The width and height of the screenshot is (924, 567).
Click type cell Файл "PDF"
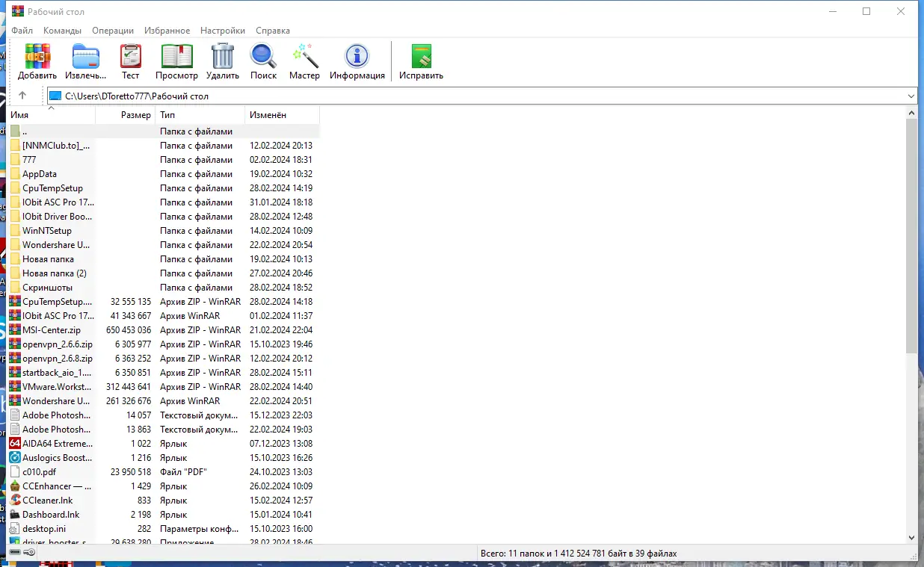[183, 471]
